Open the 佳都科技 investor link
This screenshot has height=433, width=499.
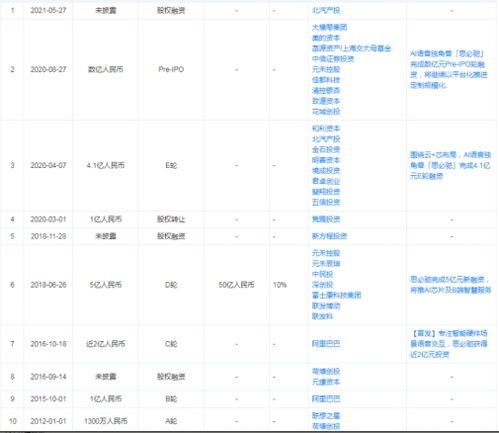(326, 80)
